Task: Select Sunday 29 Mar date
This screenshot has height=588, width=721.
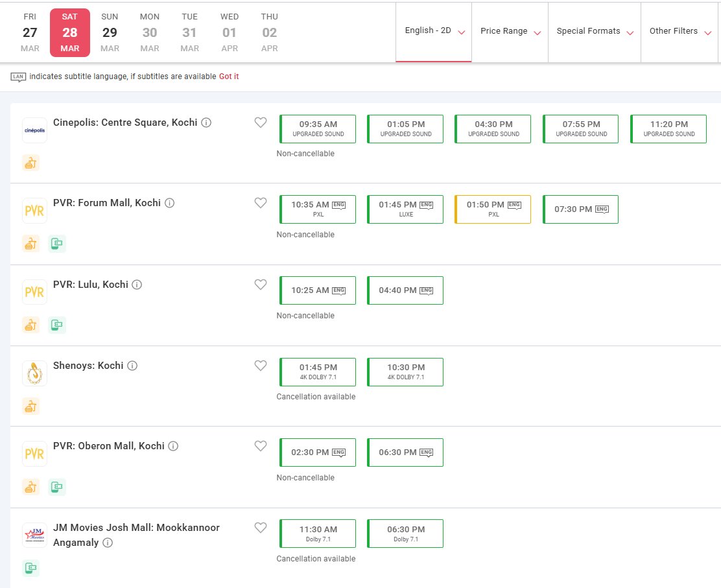Action: [x=110, y=32]
